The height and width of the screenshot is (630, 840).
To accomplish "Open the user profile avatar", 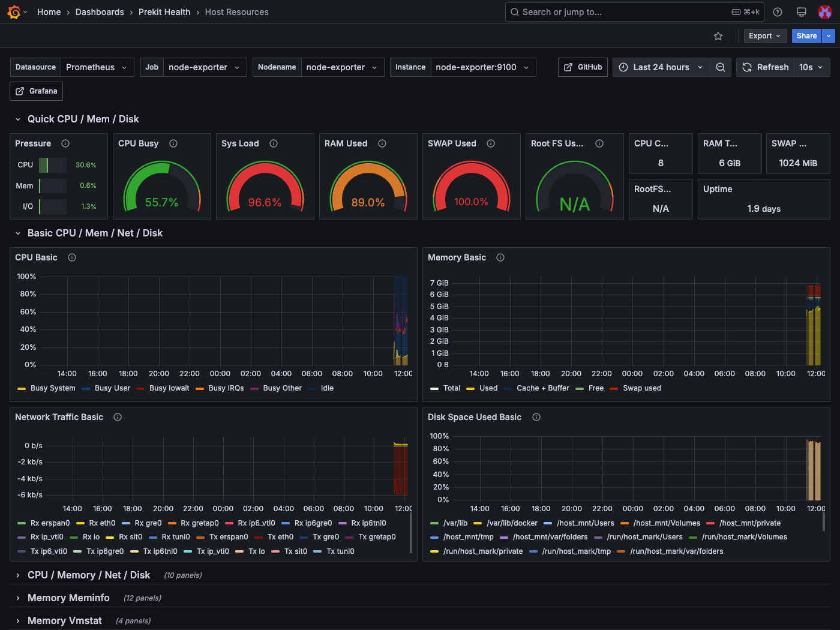I will [x=825, y=12].
